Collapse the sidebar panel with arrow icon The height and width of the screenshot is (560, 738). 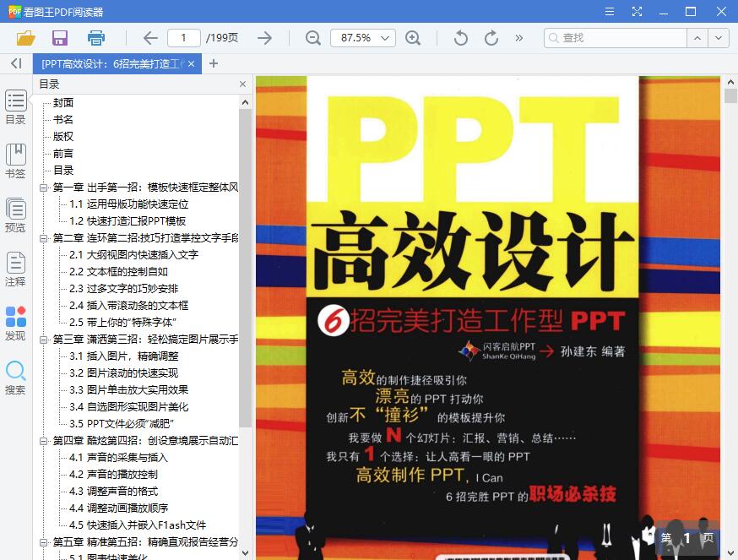(x=16, y=63)
